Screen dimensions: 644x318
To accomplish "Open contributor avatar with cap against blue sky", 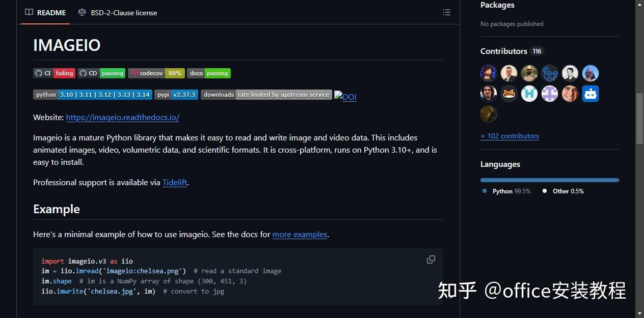I will click(591, 73).
